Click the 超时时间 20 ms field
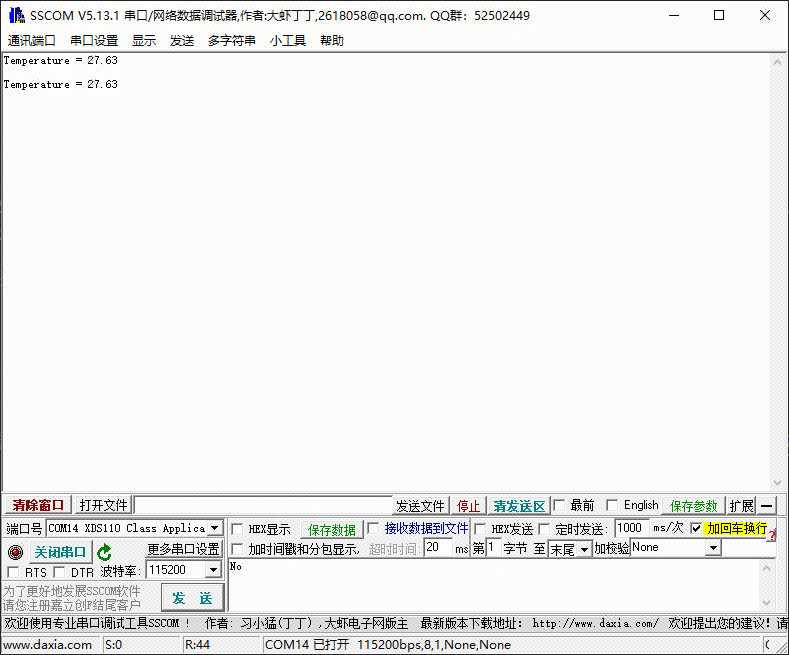The image size is (789, 655). pyautogui.click(x=438, y=547)
